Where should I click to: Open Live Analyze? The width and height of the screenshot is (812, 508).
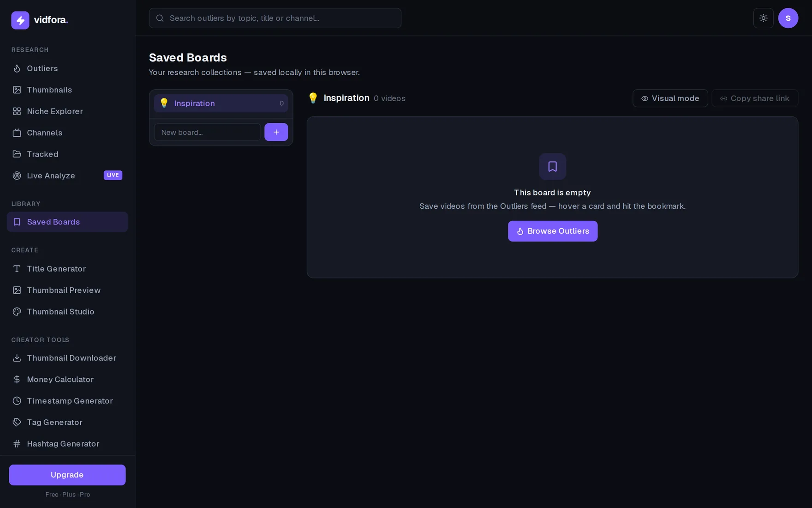point(67,175)
